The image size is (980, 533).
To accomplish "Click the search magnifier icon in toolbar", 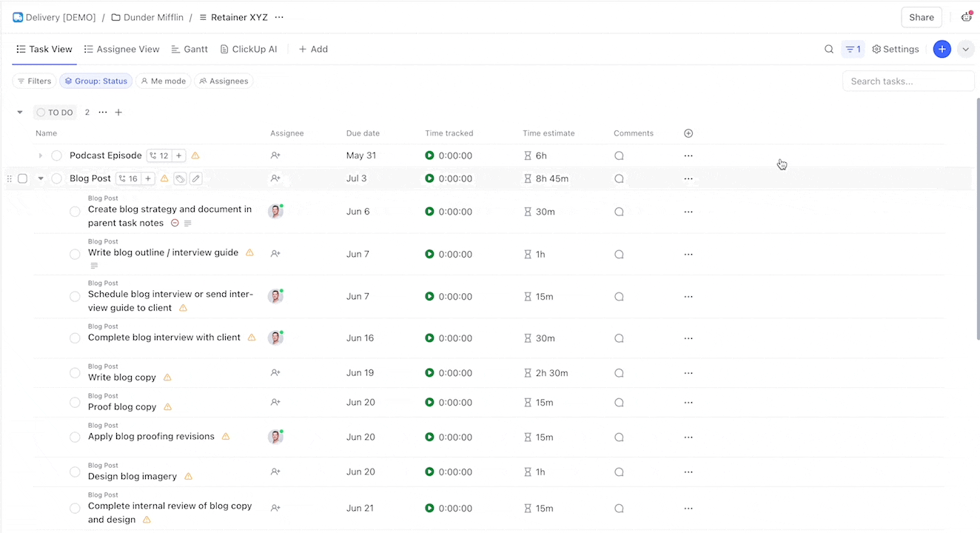I will [829, 50].
